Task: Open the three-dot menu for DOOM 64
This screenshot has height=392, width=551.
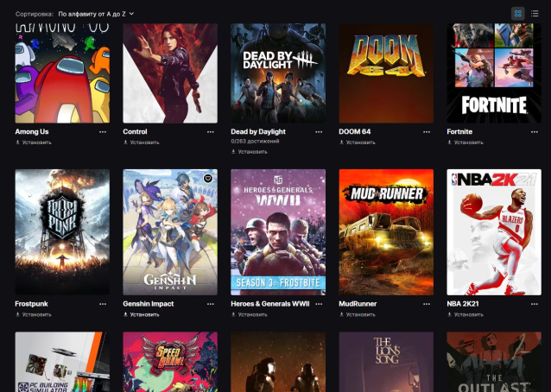Action: [427, 132]
